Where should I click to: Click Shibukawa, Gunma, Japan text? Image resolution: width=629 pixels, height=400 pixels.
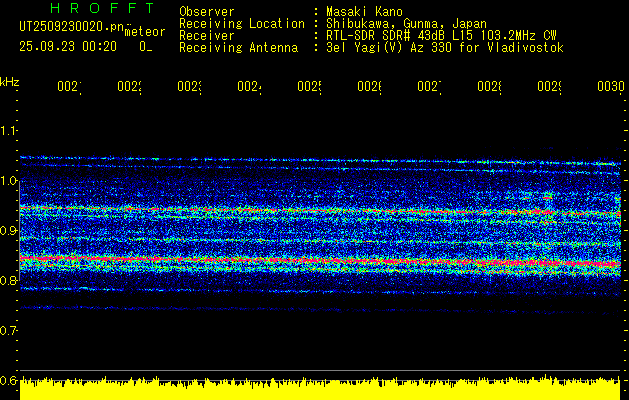(406, 24)
